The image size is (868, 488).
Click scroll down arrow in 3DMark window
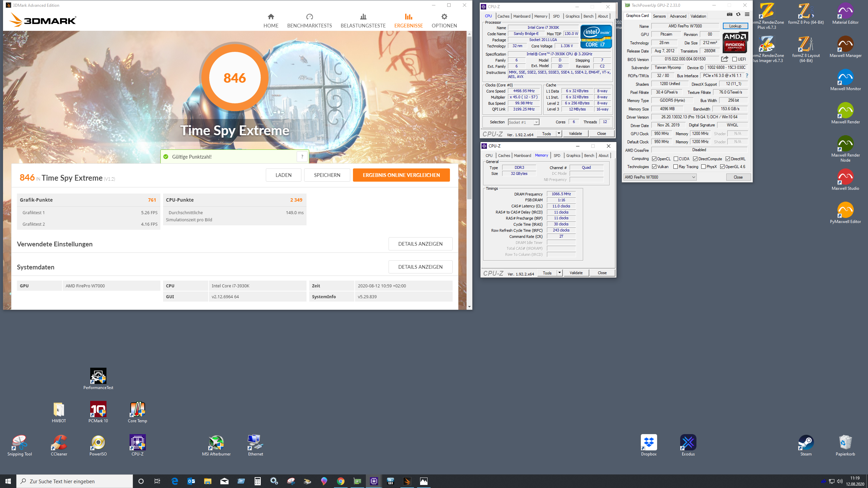tap(469, 307)
